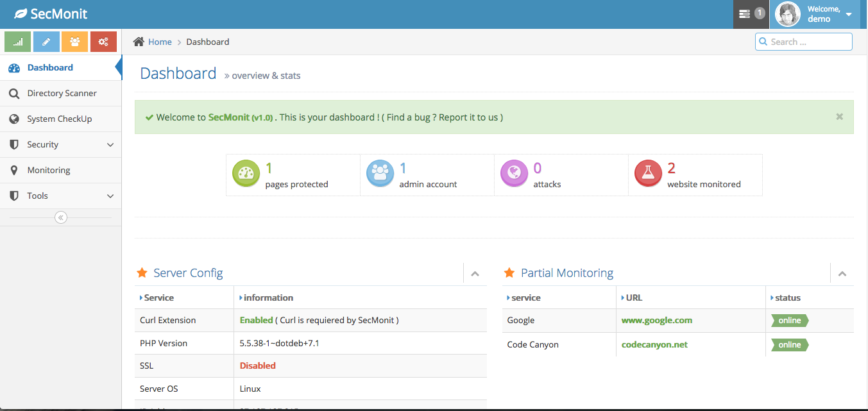
Task: Open the orange users shortcut button
Action: point(75,42)
